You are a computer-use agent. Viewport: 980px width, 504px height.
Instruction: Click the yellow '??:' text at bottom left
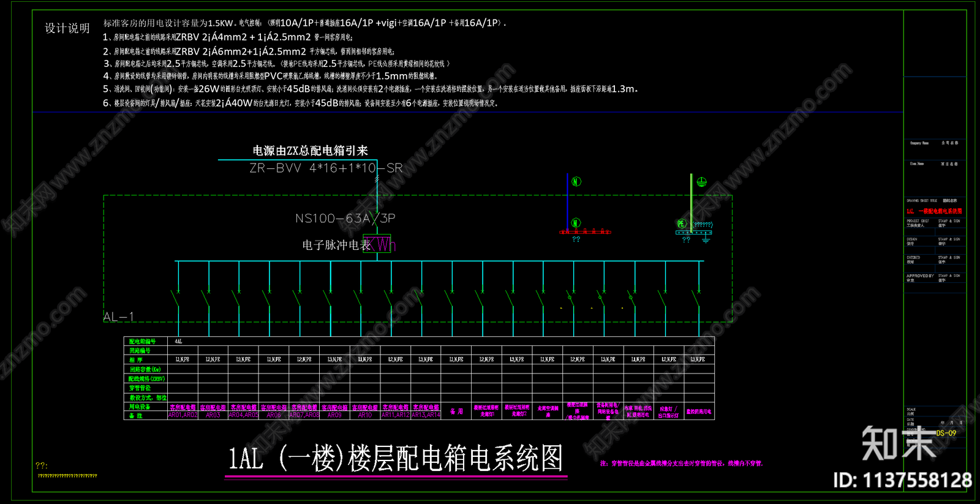(42, 465)
